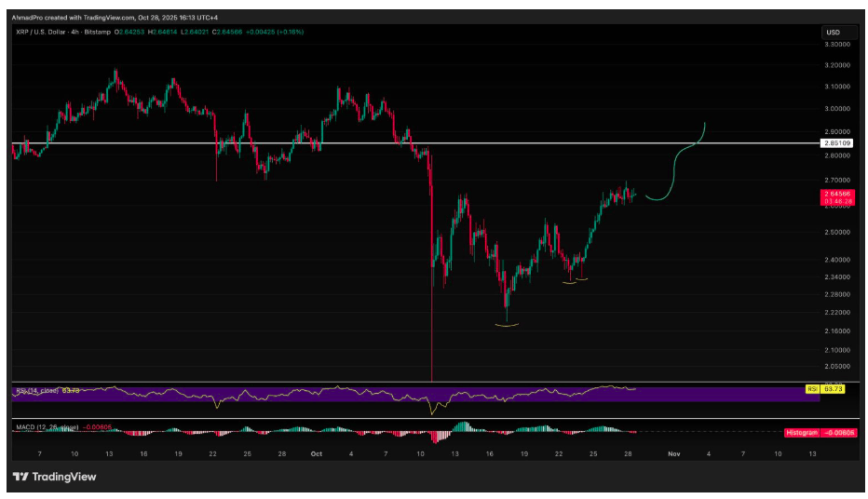Click the 2.16000 price axis label

pyautogui.click(x=837, y=331)
